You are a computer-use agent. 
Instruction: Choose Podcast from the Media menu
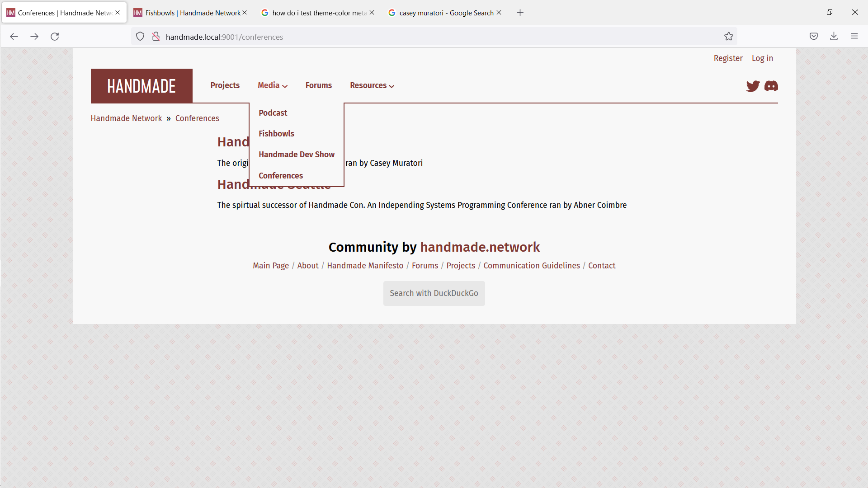point(273,113)
